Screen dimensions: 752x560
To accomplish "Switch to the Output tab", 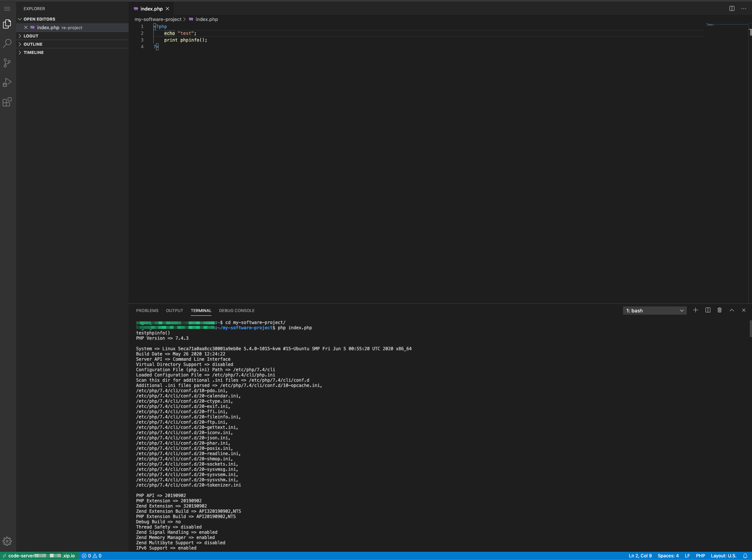I will (x=174, y=311).
